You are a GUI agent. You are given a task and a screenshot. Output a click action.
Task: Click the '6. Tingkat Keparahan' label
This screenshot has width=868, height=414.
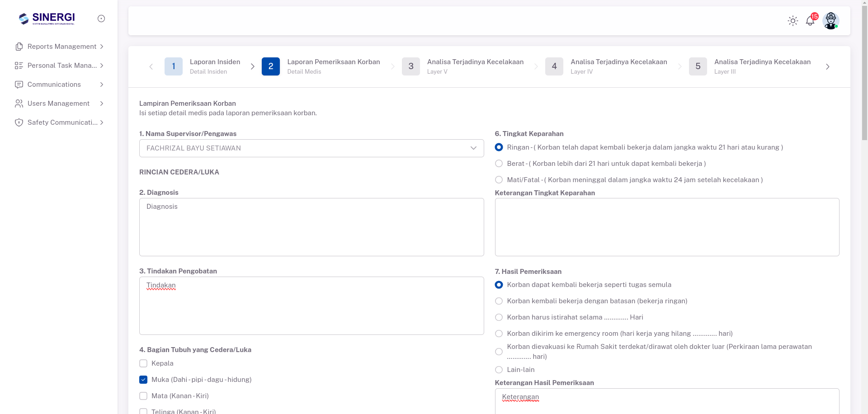coord(529,134)
